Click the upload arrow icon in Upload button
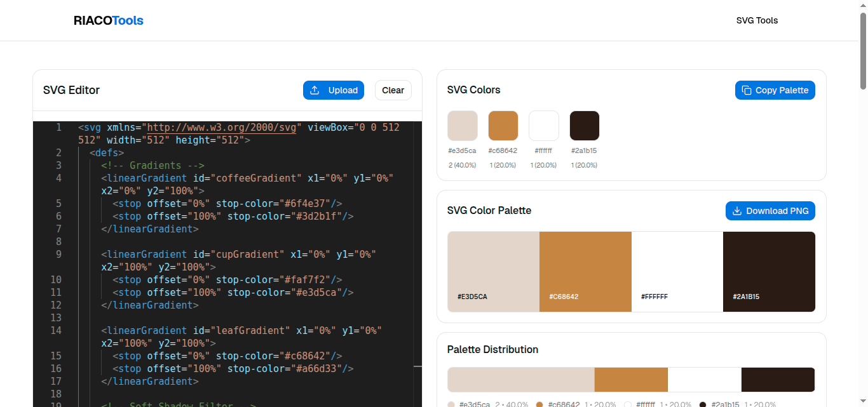Screen dimensions: 868x407 click(x=315, y=90)
